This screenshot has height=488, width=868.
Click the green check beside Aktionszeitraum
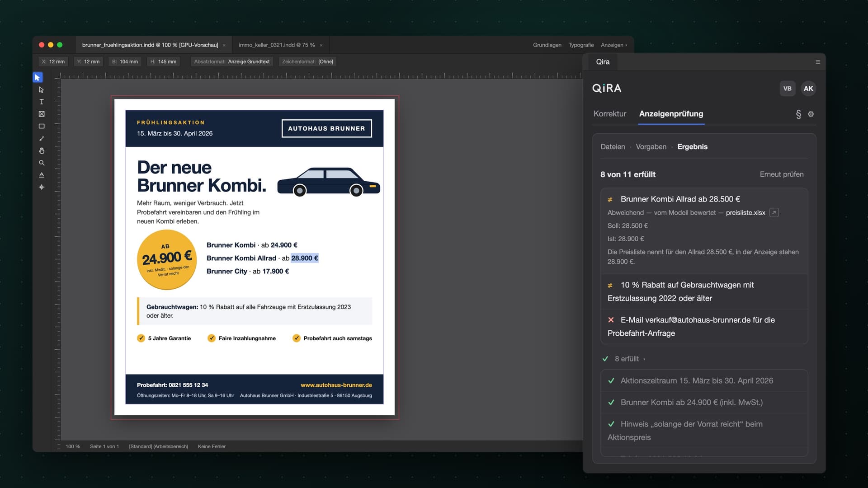coord(611,381)
